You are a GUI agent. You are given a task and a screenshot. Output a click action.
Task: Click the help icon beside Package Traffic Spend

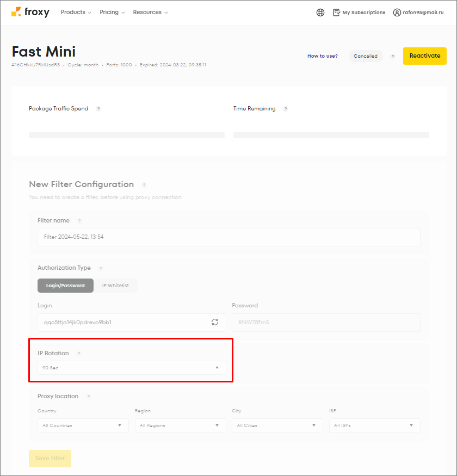point(98,108)
